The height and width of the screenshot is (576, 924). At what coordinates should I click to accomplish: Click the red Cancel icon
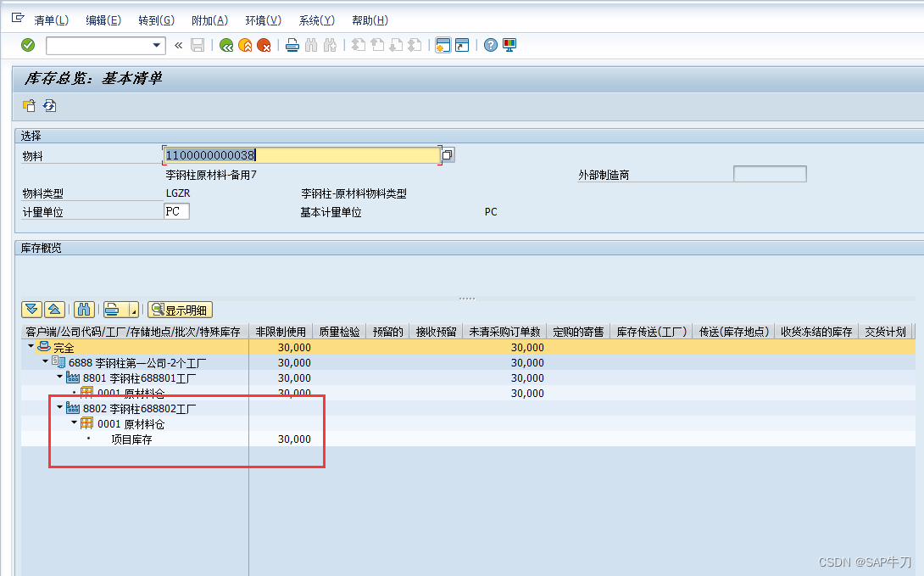point(264,45)
